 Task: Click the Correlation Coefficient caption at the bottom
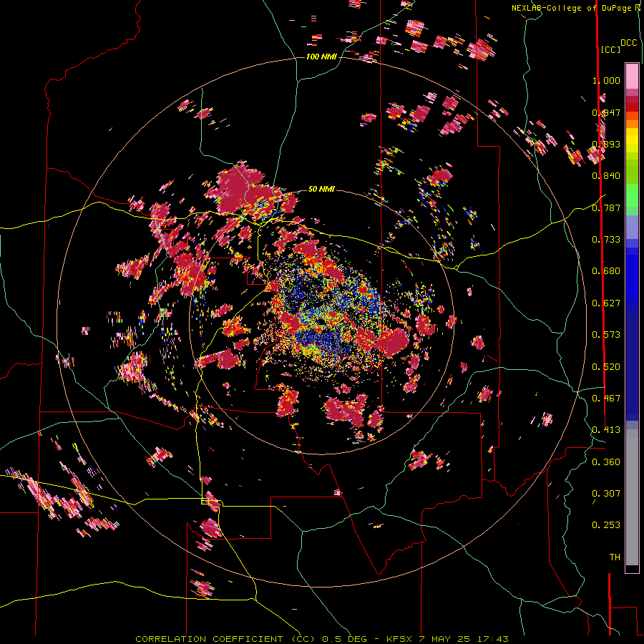[x=322, y=639]
